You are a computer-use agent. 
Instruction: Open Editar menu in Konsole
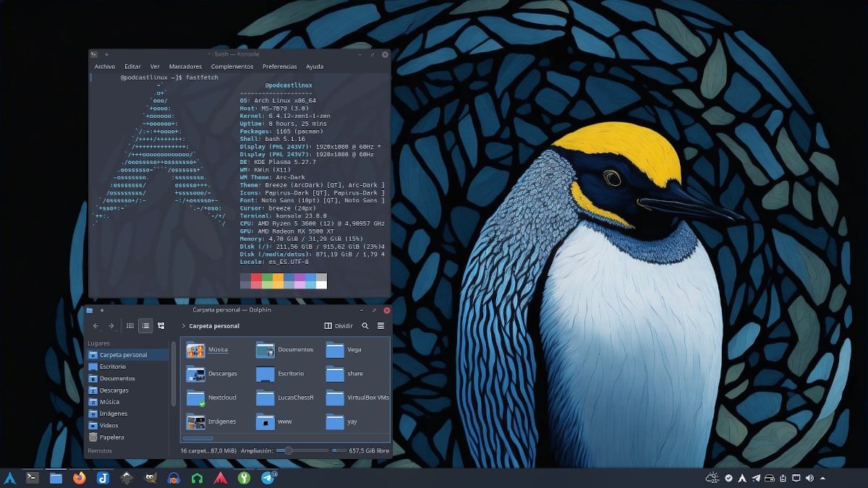[132, 67]
